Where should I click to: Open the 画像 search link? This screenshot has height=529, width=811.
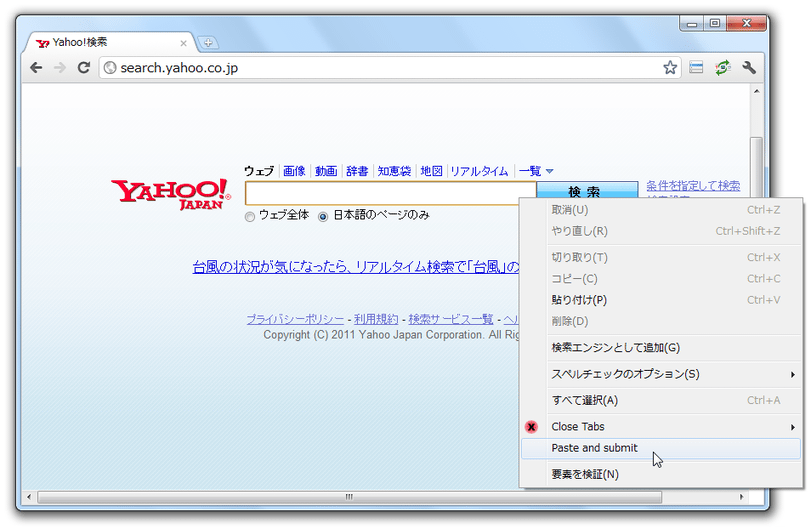point(294,171)
